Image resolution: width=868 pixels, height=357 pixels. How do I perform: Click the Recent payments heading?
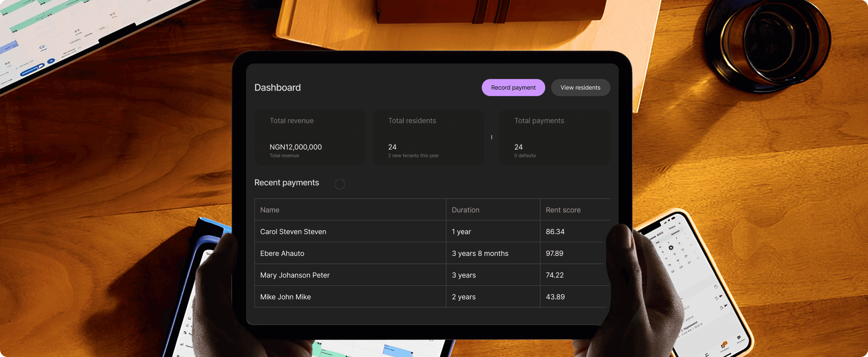tap(286, 183)
